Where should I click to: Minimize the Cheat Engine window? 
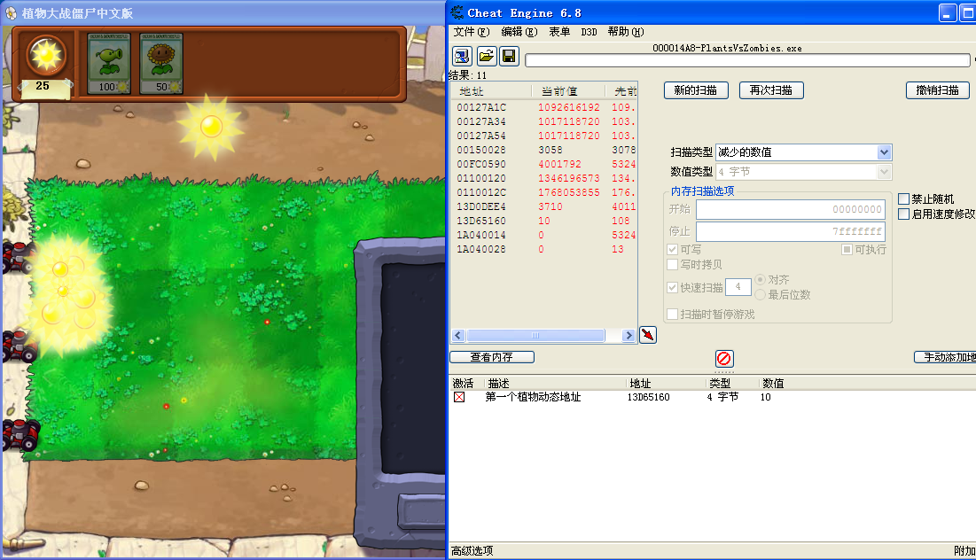click(x=948, y=12)
